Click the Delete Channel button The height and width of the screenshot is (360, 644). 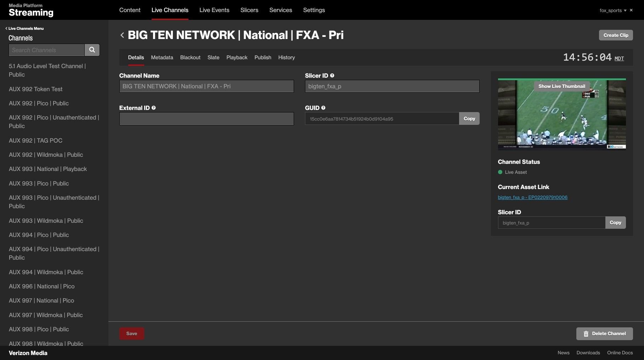pos(604,334)
